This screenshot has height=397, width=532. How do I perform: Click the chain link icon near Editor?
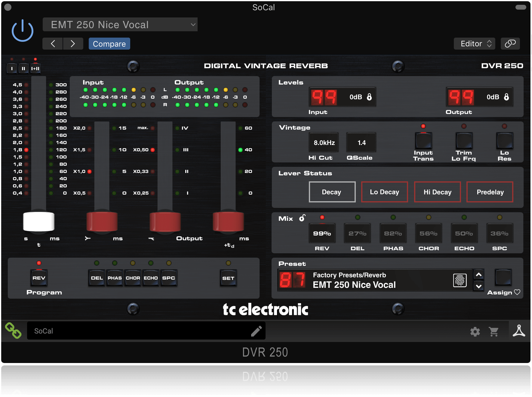(510, 43)
